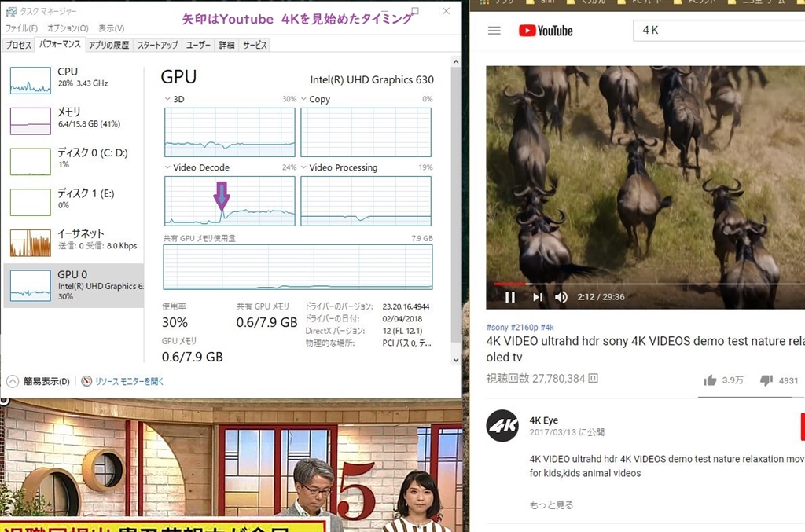805x532 pixels.
Task: Seek on the YouTube progress bar
Action: (x=649, y=283)
